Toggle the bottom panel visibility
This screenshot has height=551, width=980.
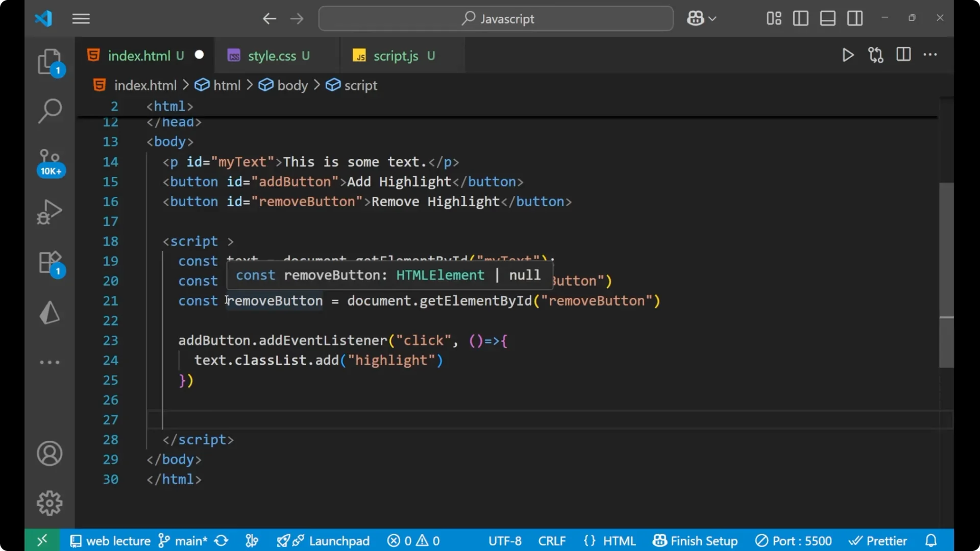[x=827, y=18]
